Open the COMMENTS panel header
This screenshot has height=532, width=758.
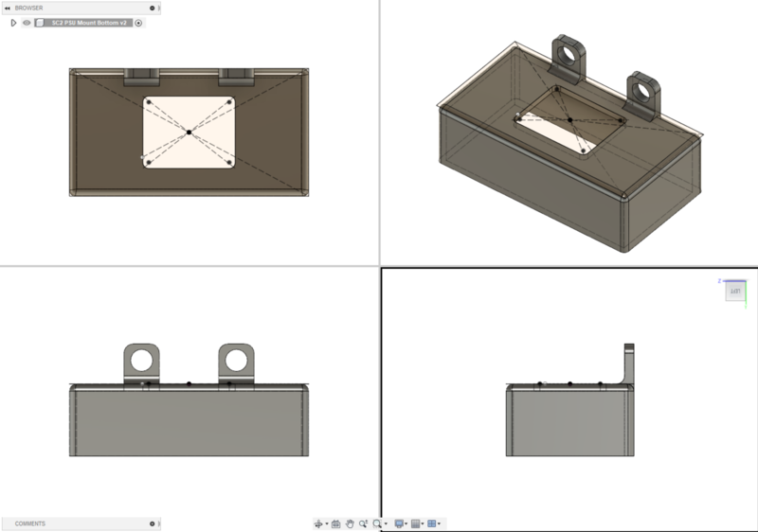[81, 523]
